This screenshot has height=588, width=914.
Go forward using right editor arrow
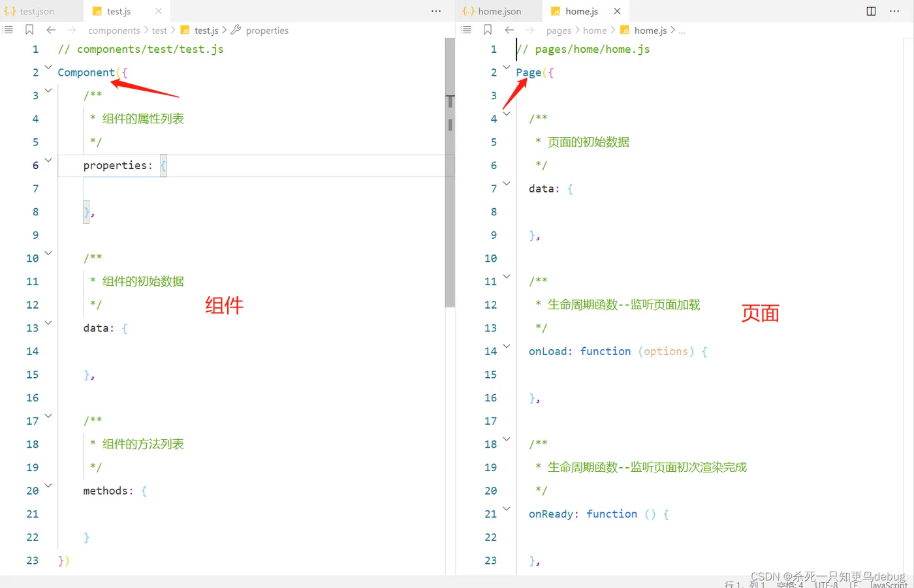(530, 30)
